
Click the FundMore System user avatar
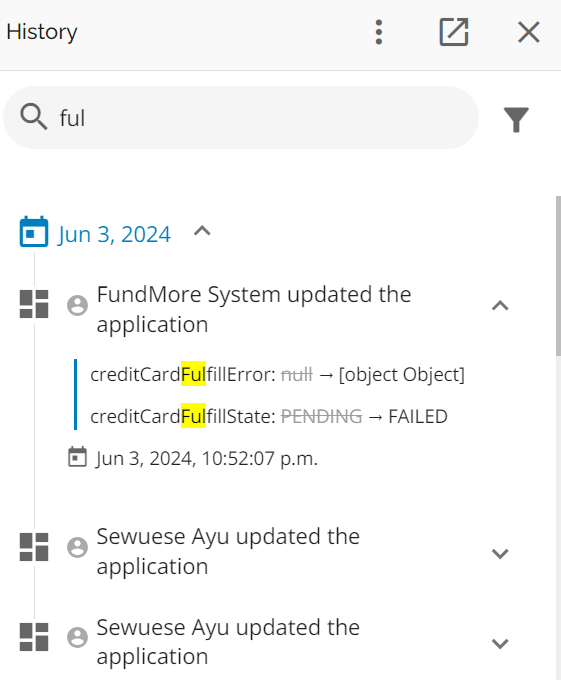coord(78,306)
